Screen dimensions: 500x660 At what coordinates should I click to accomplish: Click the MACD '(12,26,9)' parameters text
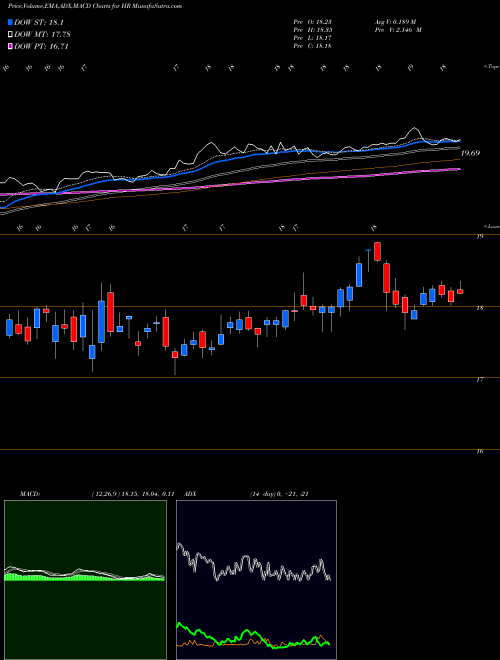[106, 494]
